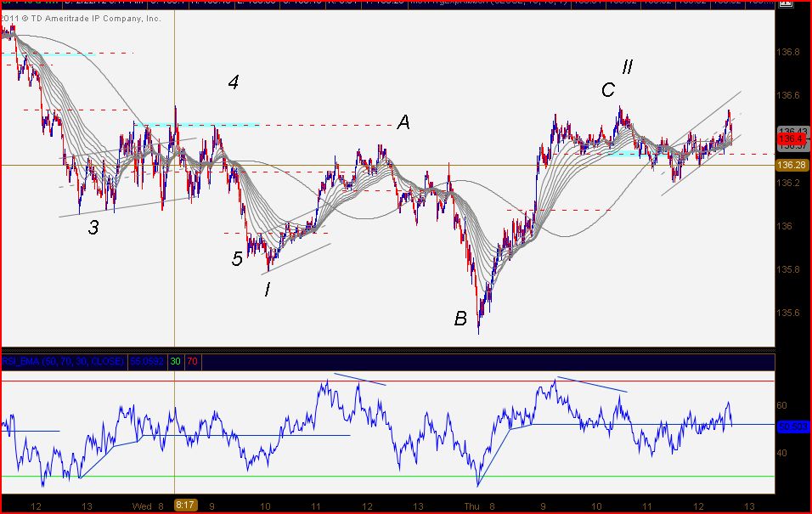This screenshot has height=514, width=812.
Task: Click the 40 level on RSI axis
Action: 782,453
